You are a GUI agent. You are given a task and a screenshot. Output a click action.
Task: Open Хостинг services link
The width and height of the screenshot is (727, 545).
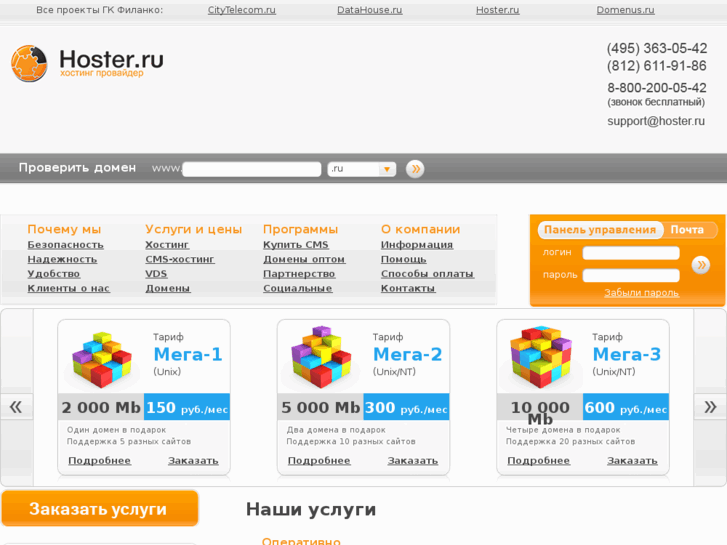[167, 244]
